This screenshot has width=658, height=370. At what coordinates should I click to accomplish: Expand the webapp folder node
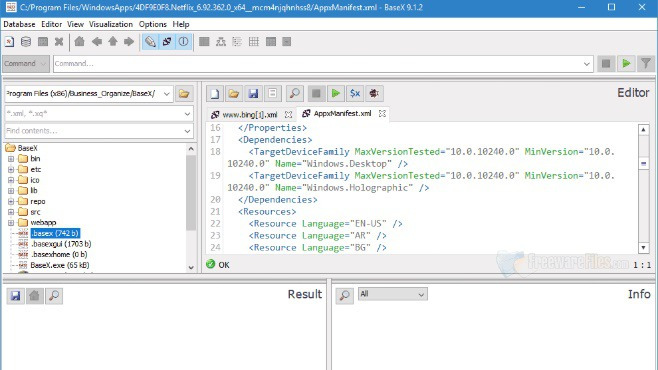pyautogui.click(x=11, y=222)
